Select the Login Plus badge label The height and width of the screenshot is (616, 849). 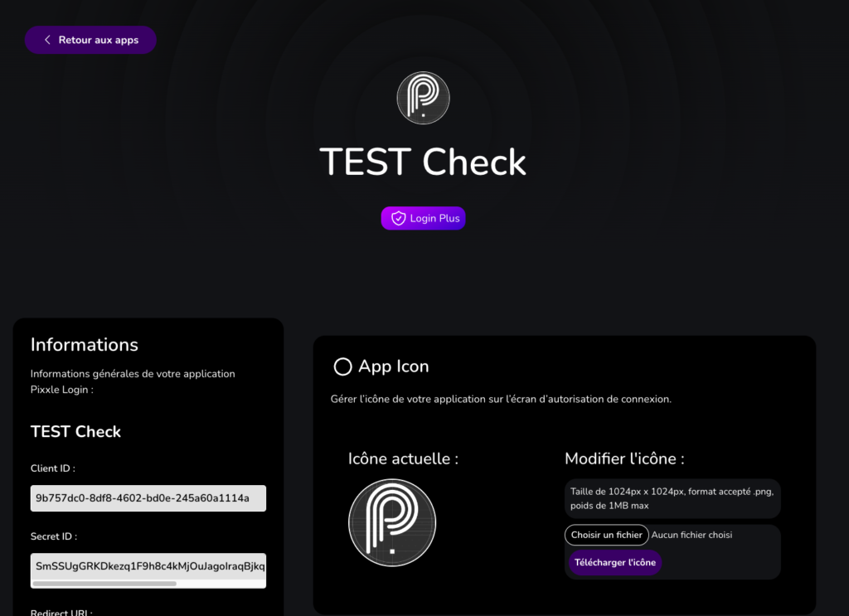point(434,218)
